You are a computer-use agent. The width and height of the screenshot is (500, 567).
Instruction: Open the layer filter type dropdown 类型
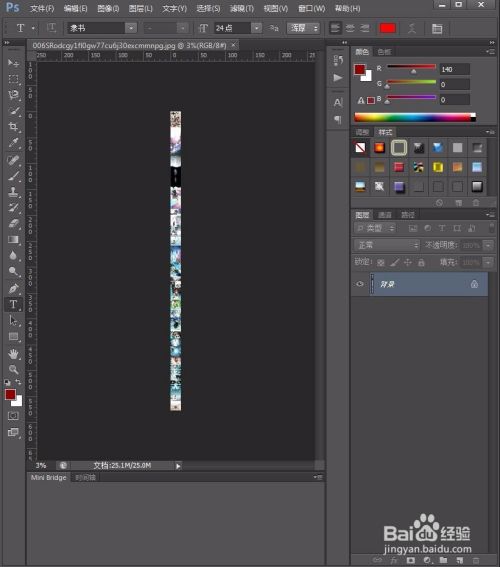tap(375, 228)
